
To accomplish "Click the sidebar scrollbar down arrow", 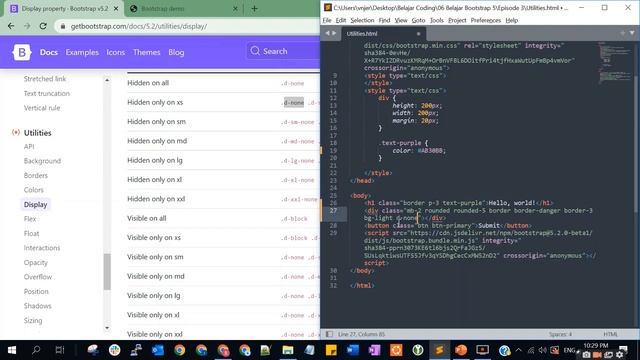I will [x=107, y=328].
